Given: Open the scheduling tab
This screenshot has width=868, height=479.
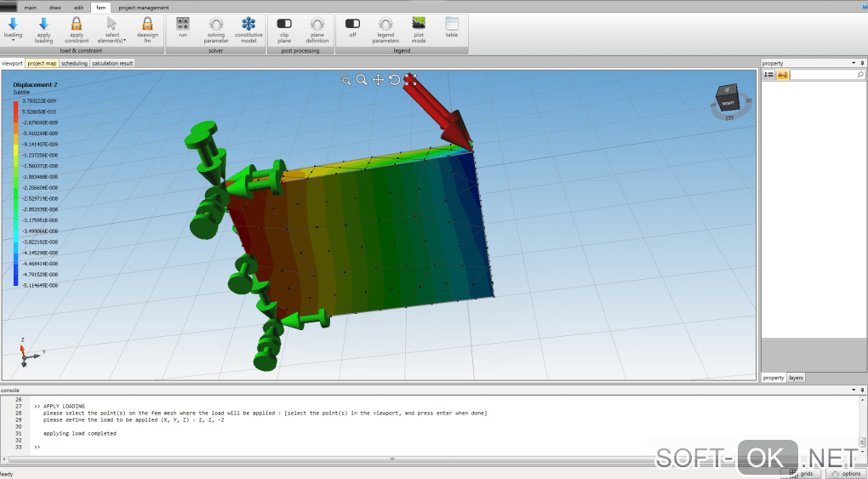Looking at the screenshot, I should coord(74,63).
